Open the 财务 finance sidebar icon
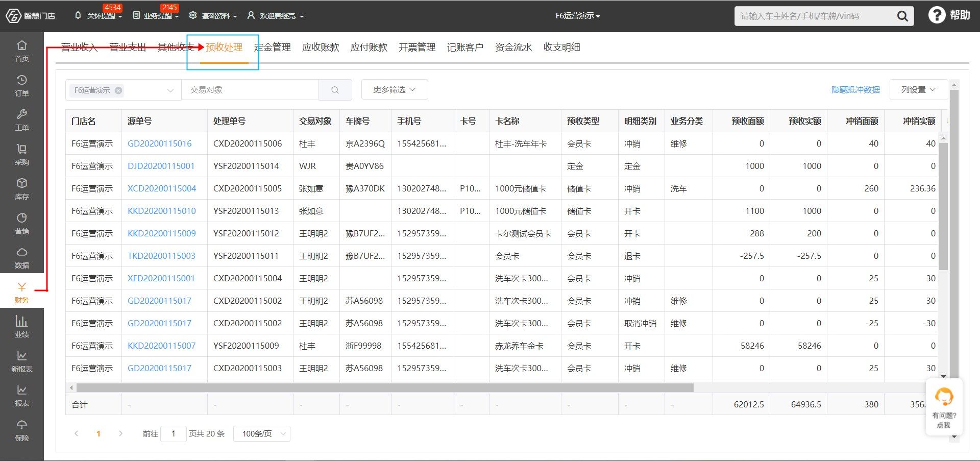Image resolution: width=980 pixels, height=461 pixels. tap(22, 292)
